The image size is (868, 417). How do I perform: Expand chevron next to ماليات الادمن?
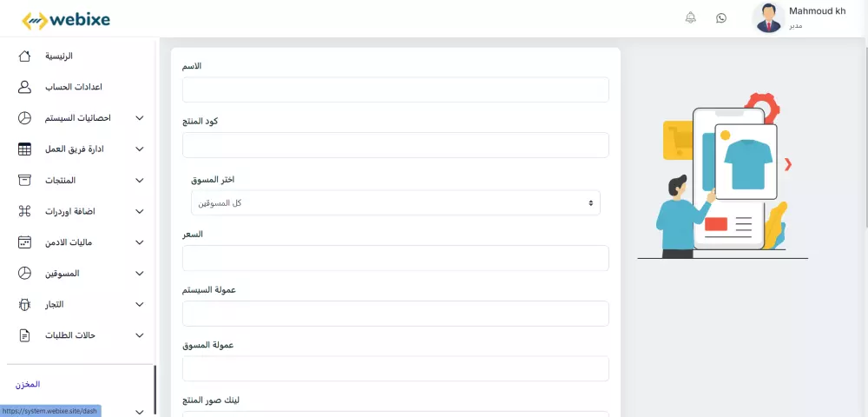point(140,242)
